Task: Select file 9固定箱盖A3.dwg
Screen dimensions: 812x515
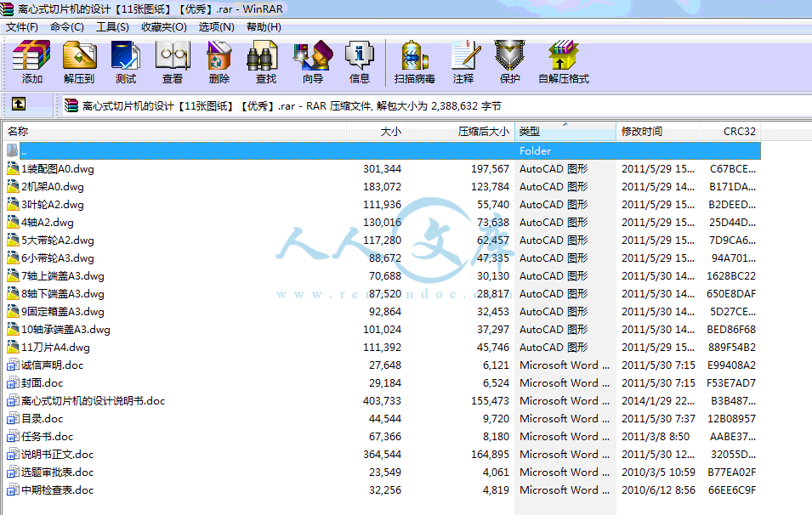Action: pyautogui.click(x=63, y=312)
